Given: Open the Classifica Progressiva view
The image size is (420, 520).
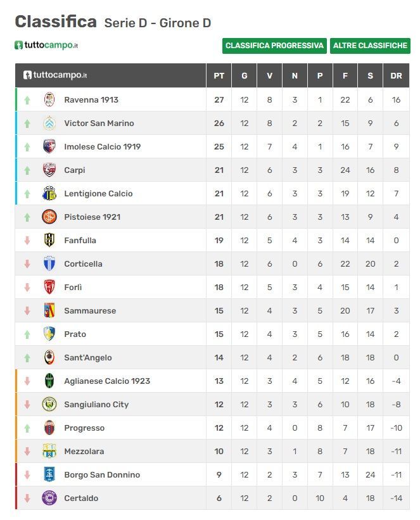Looking at the screenshot, I should pos(274,46).
